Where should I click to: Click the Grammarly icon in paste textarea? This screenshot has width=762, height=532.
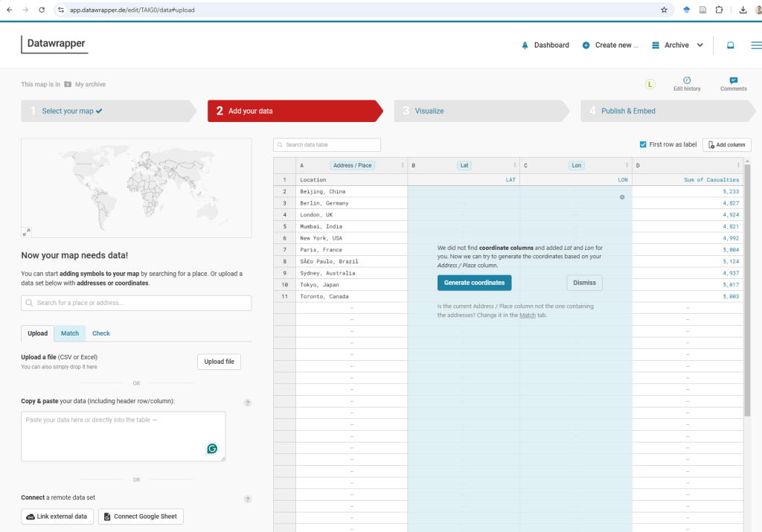[212, 449]
